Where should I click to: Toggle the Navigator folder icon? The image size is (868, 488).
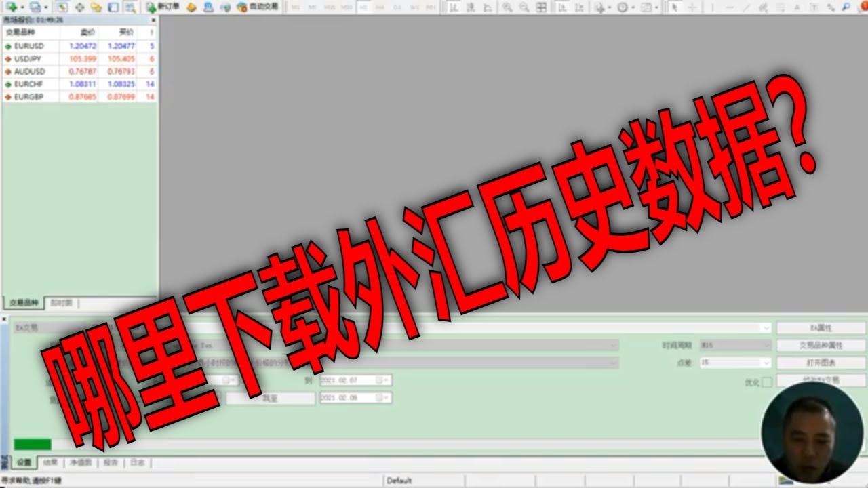[96, 7]
